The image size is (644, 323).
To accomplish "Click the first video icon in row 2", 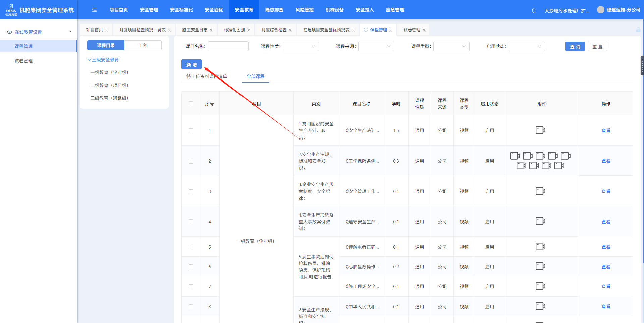I will (515, 156).
